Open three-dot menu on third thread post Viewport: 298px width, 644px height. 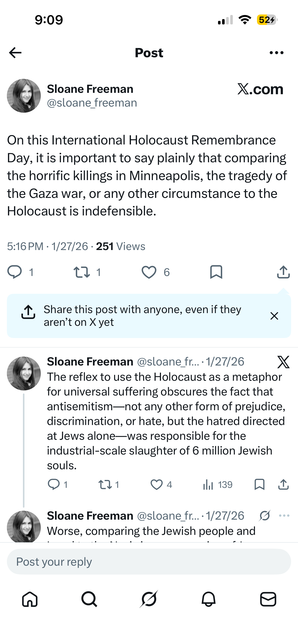point(284,516)
